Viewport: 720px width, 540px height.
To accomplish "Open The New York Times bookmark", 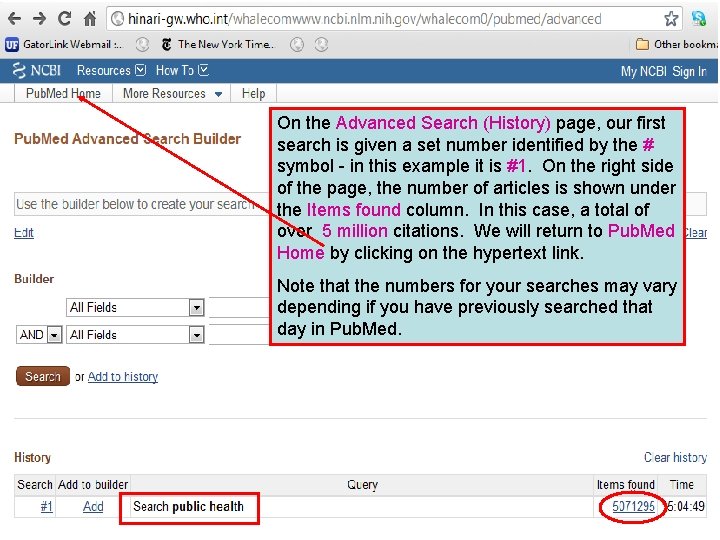I will (218, 45).
